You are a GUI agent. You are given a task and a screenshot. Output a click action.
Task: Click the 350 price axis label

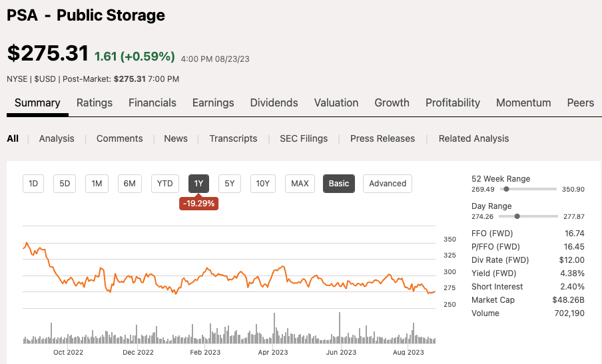click(450, 239)
